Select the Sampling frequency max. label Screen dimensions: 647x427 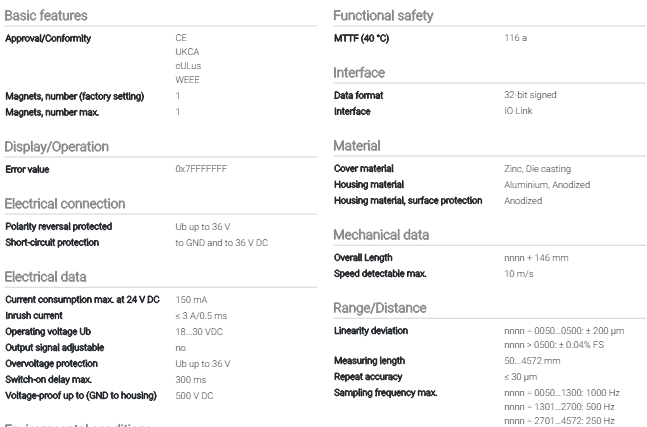(385, 393)
